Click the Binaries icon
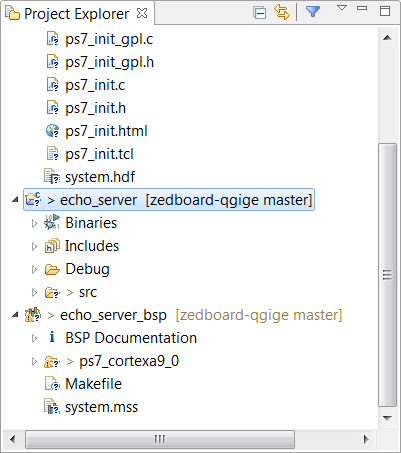Viewport: 401px width, 453px height. point(52,222)
